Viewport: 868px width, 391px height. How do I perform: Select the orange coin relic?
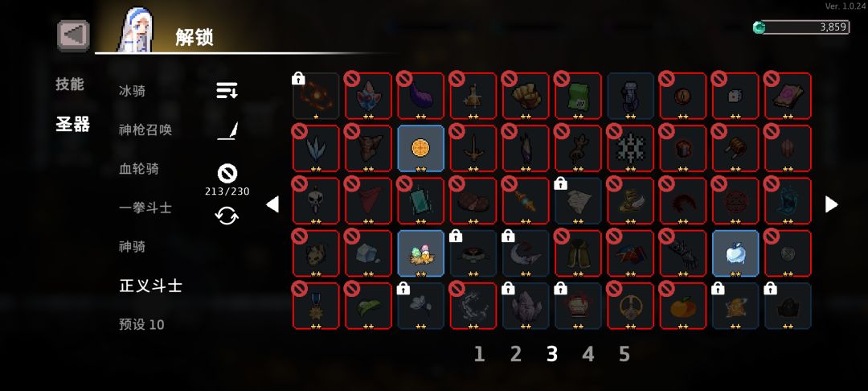pos(420,148)
